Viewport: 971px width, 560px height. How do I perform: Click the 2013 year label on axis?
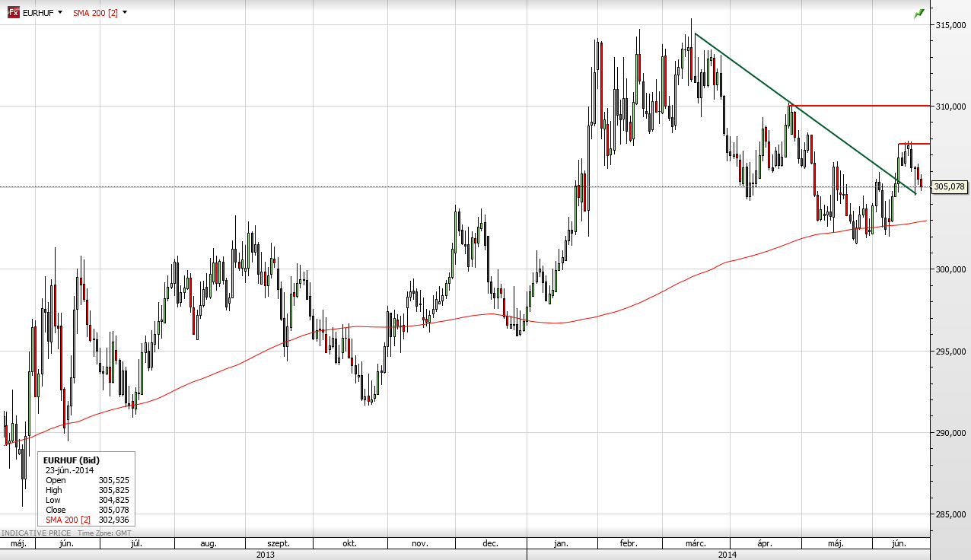pyautogui.click(x=265, y=555)
